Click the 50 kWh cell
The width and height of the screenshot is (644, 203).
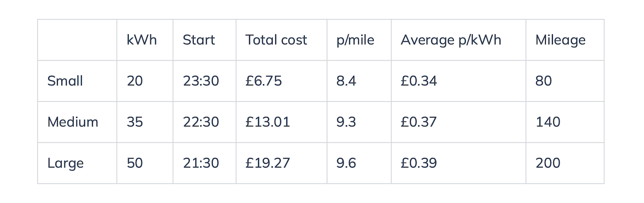pos(135,163)
